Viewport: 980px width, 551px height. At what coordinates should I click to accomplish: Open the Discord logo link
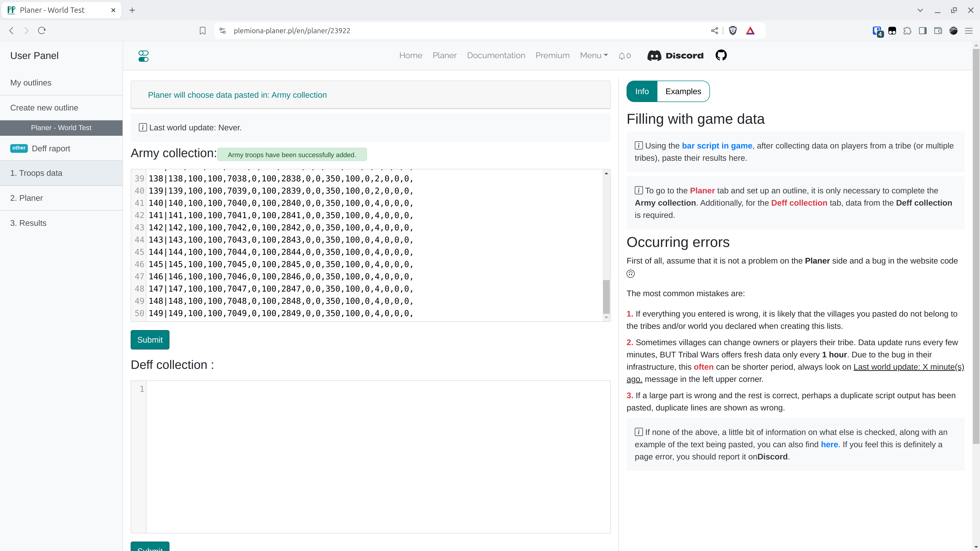click(675, 56)
